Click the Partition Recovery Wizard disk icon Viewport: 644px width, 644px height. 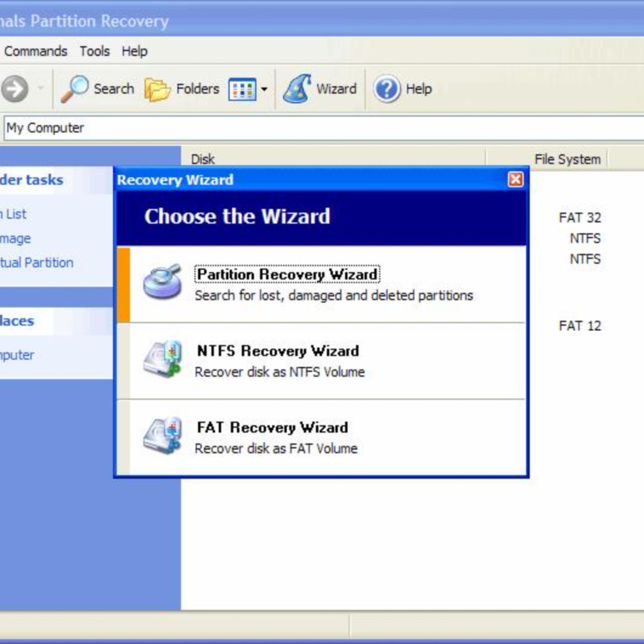(x=162, y=282)
